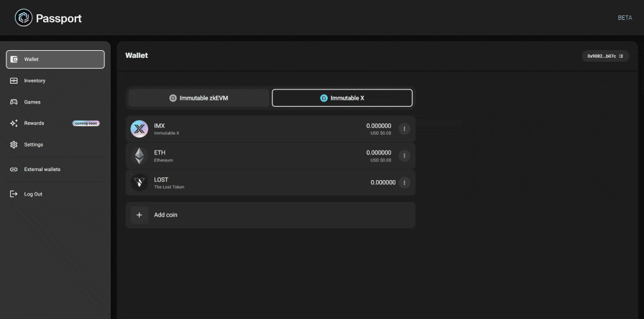
Task: Open the Wallet sidebar item
Action: pyautogui.click(x=55, y=59)
